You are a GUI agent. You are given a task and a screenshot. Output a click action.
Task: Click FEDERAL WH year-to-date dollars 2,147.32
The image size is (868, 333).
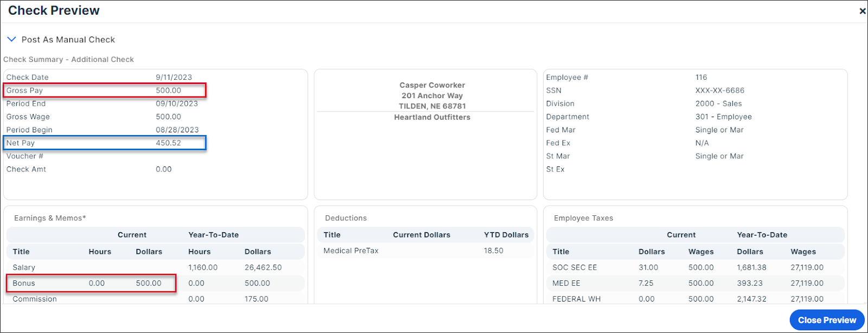click(x=752, y=299)
